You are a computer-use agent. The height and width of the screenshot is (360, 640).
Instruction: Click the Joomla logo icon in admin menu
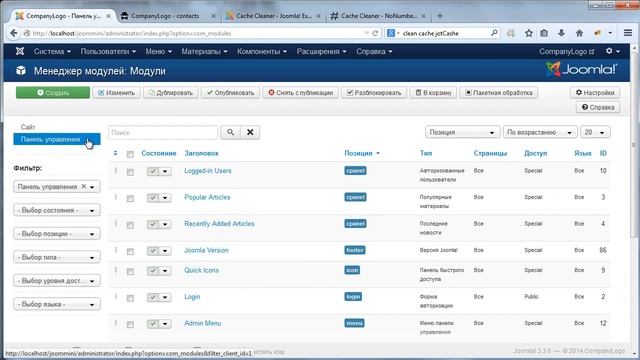(20, 51)
